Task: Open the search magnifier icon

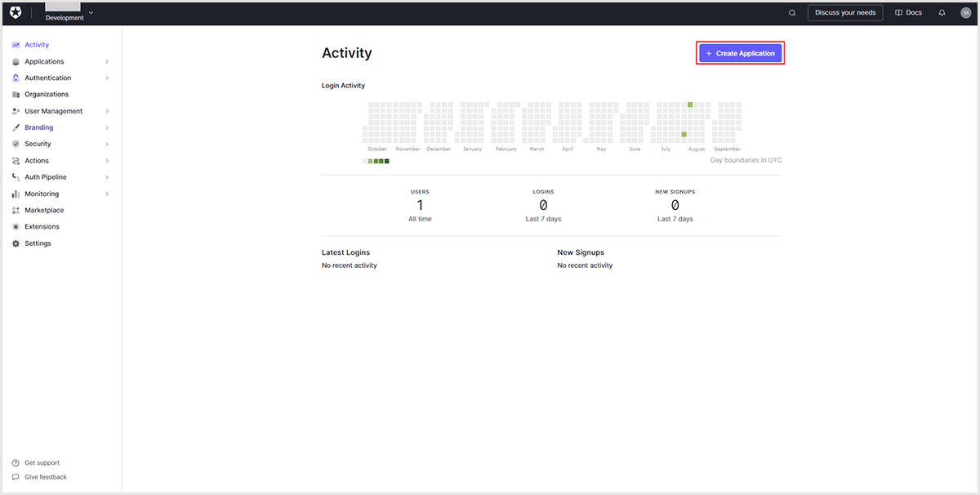Action: click(x=791, y=13)
